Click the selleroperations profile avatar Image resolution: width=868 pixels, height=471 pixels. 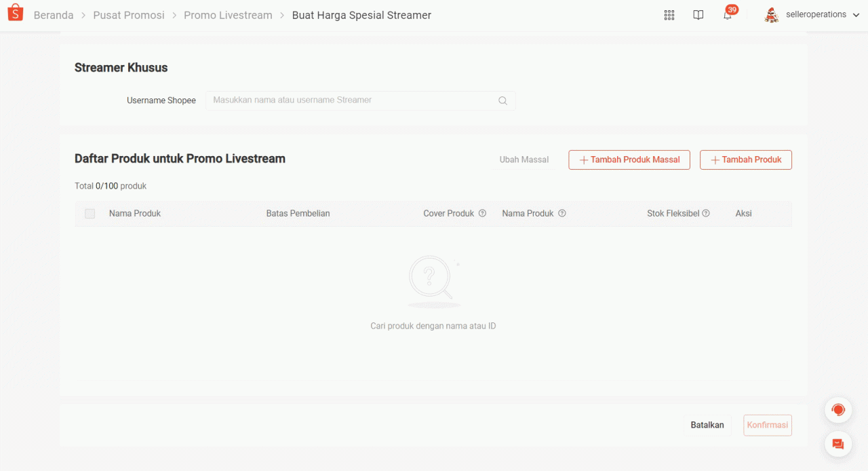tap(772, 15)
